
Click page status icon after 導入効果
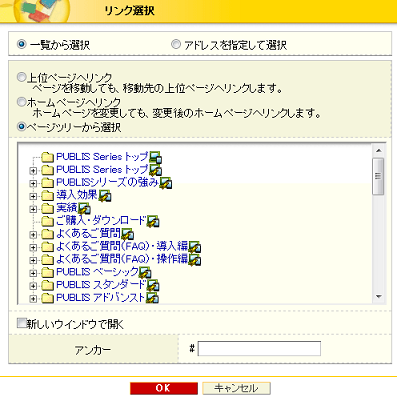coord(105,196)
